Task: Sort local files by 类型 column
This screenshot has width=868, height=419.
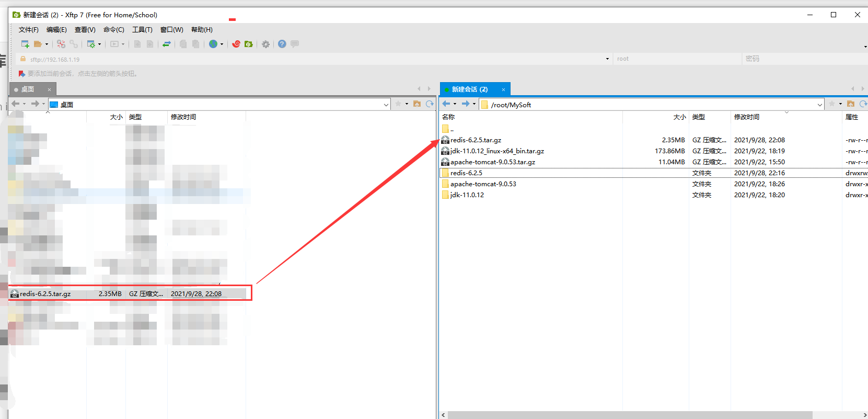Action: 146,117
